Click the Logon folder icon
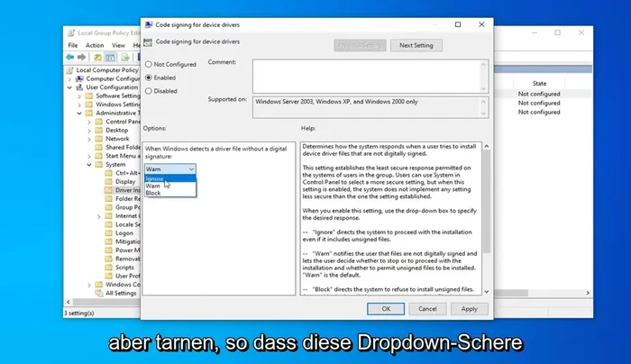Image resolution: width=631 pixels, height=364 pixels. [x=109, y=232]
